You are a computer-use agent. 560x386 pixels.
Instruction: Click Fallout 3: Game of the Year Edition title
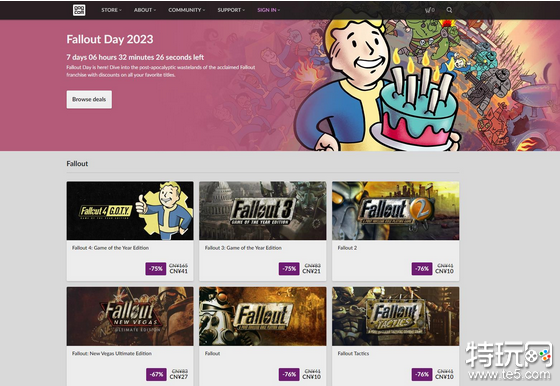243,248
